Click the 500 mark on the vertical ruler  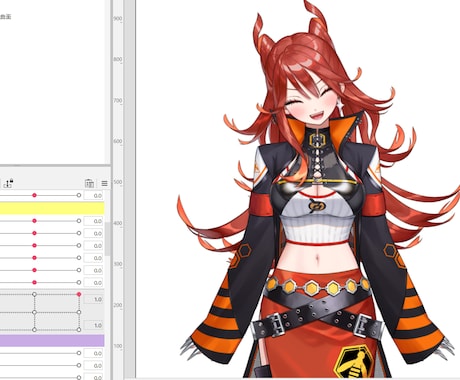(x=118, y=182)
